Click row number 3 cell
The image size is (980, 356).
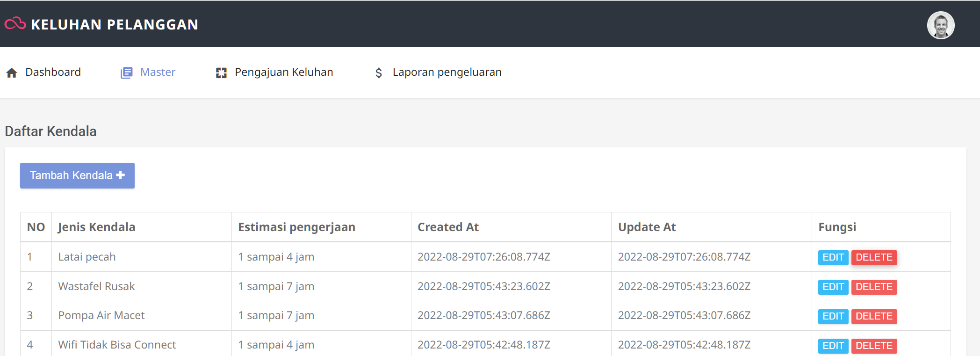point(36,316)
